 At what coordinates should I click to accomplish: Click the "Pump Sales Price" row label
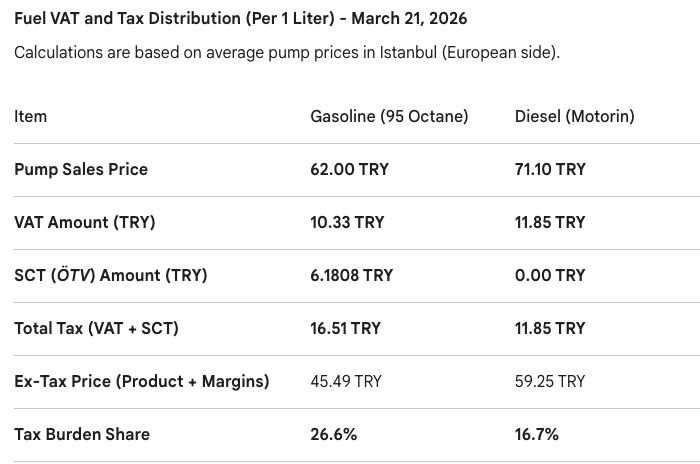click(x=81, y=169)
